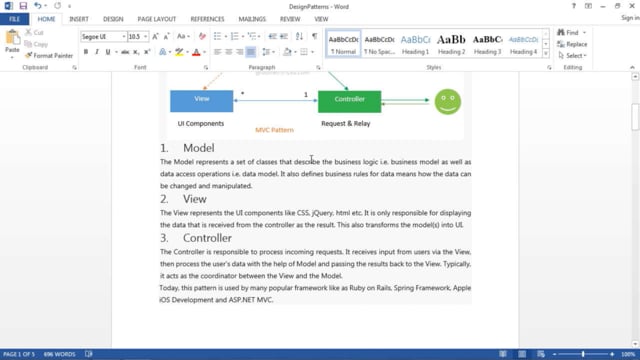640x360 pixels.
Task: Click the Paste clipboard icon
Action: [12, 38]
